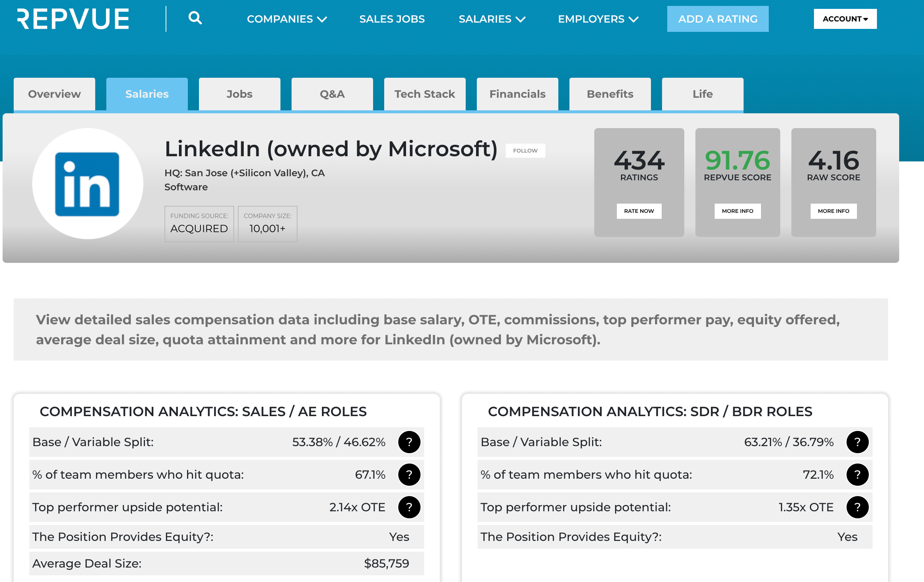Click Rate Now under 434 Ratings
Viewport: 924px width, 582px height.
pos(639,211)
